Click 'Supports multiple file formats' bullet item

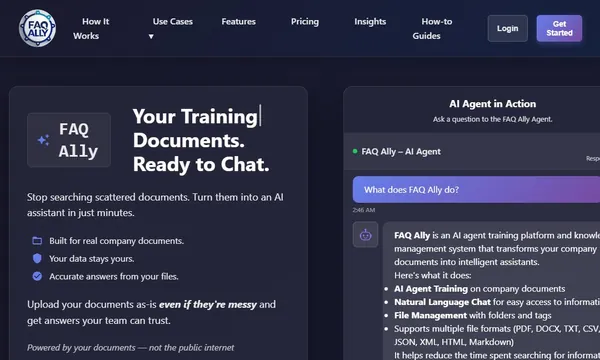(497, 335)
